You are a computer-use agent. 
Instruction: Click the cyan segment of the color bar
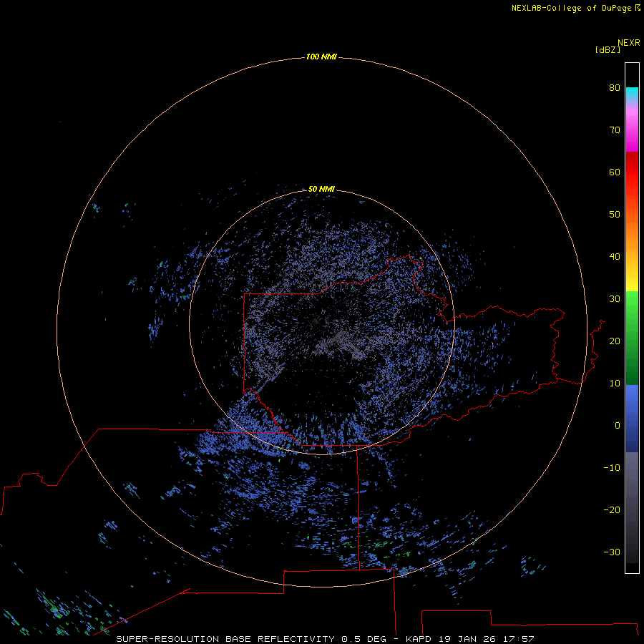coord(632,94)
